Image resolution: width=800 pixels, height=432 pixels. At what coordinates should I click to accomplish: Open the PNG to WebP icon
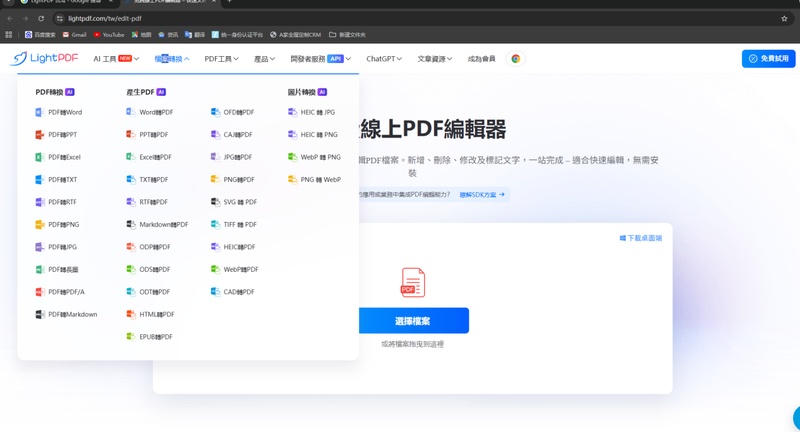(x=292, y=180)
